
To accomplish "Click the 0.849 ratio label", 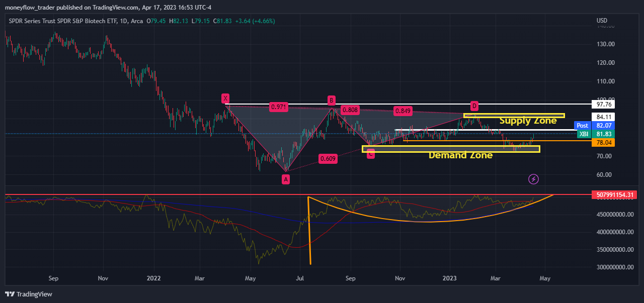I will (403, 111).
